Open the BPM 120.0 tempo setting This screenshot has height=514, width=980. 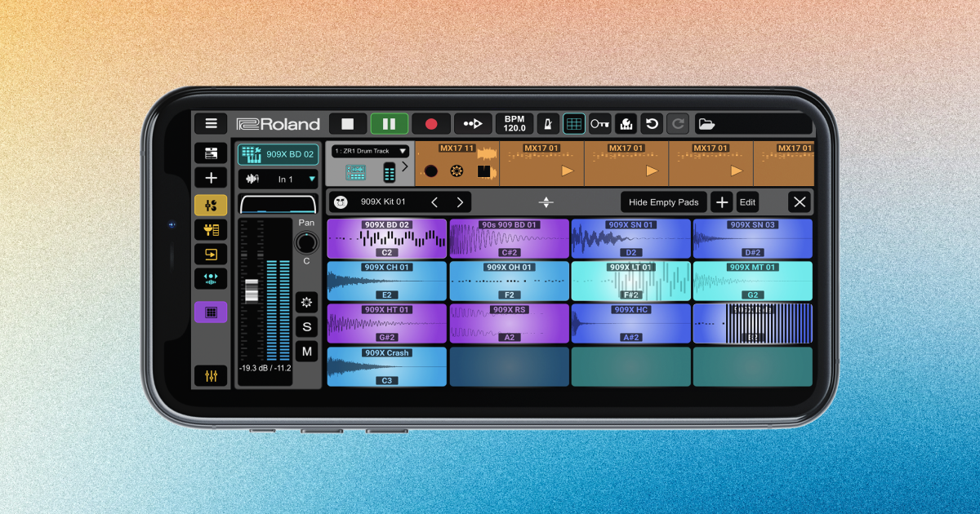(x=514, y=124)
